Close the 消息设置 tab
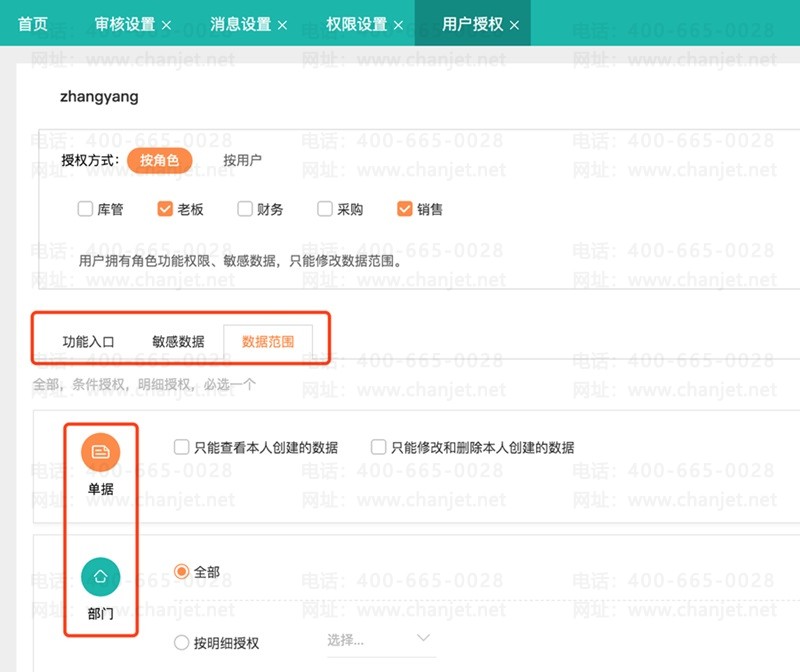This screenshot has height=672, width=800. tap(282, 25)
